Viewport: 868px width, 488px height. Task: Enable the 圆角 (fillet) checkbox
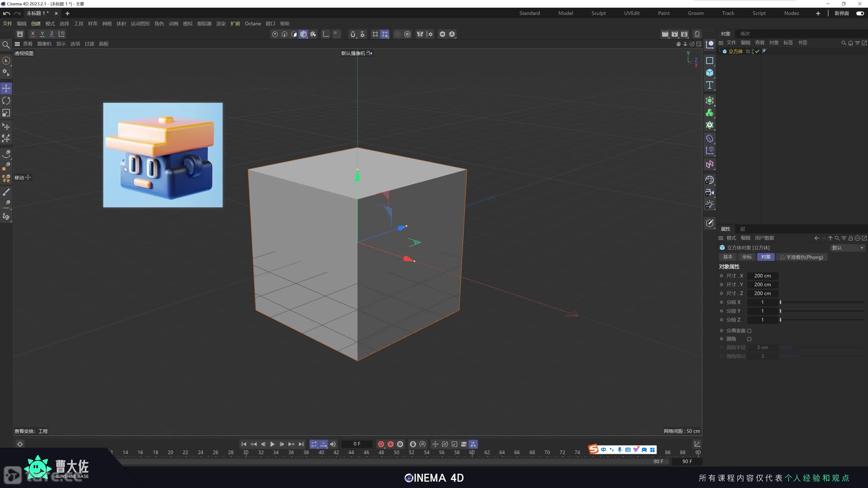749,339
